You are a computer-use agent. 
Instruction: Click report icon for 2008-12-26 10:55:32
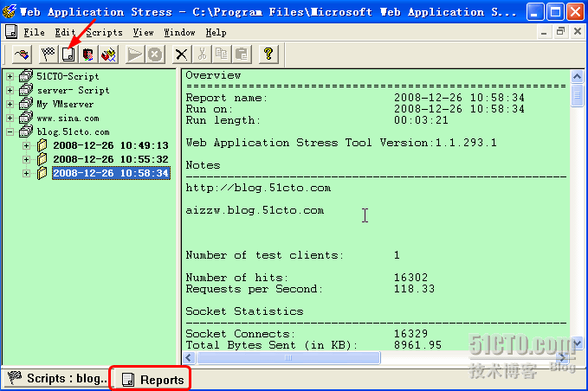[42, 159]
